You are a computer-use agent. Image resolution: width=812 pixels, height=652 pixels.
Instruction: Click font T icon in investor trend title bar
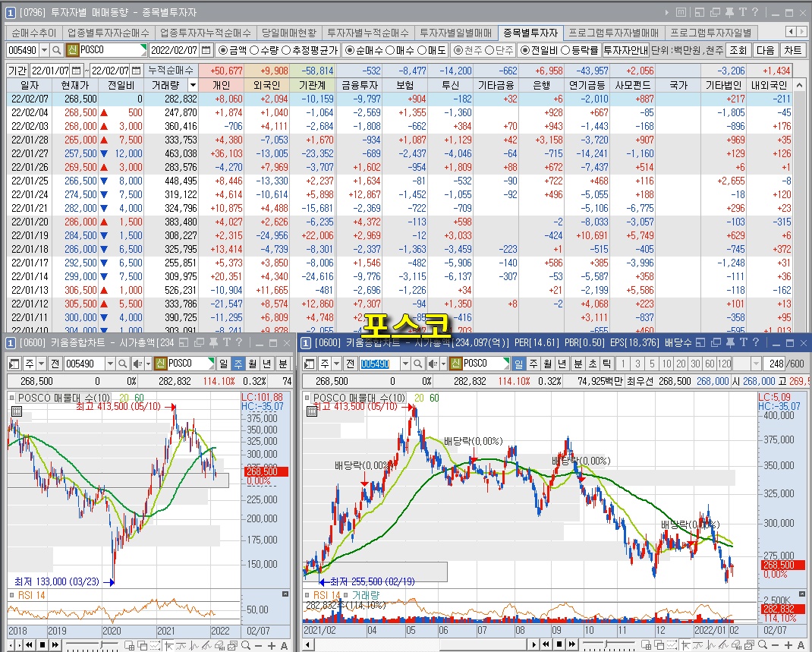click(743, 12)
